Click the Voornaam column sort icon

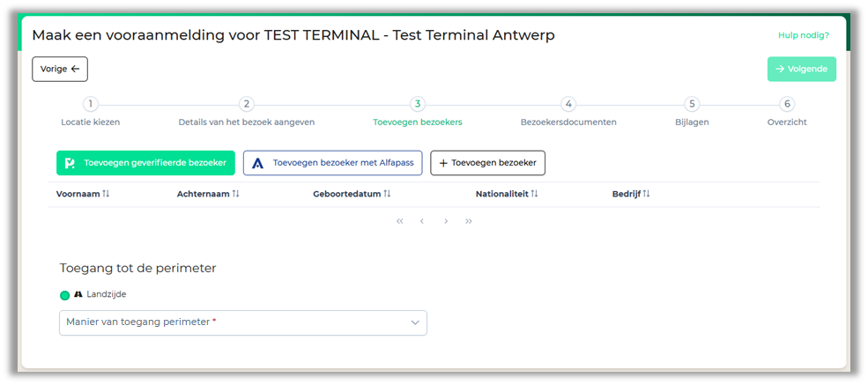[x=107, y=194]
